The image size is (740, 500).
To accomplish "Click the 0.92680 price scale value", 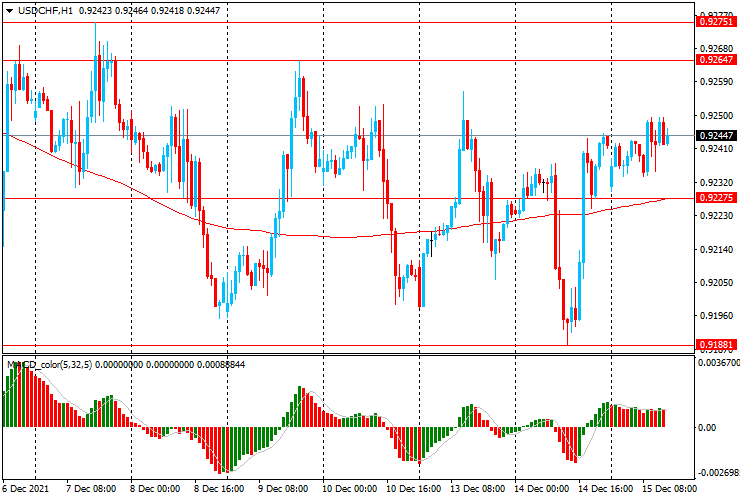I will 716,48.
